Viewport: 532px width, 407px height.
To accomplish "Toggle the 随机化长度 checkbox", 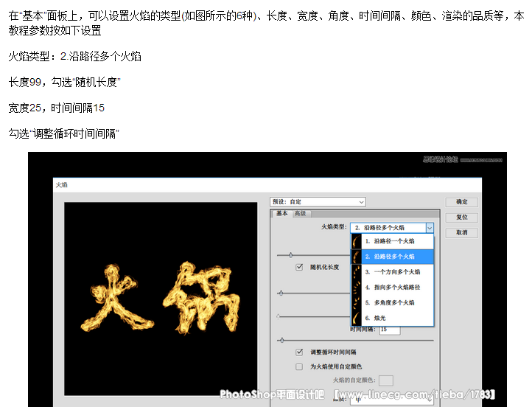I will click(299, 267).
